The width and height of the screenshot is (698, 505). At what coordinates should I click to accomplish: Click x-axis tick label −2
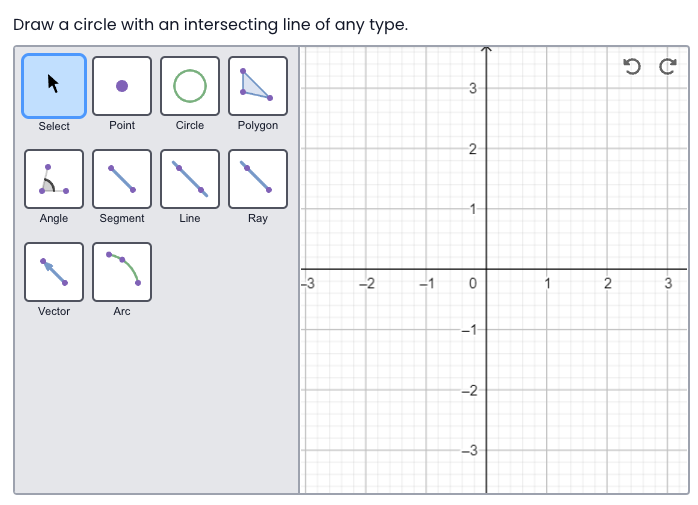click(367, 283)
